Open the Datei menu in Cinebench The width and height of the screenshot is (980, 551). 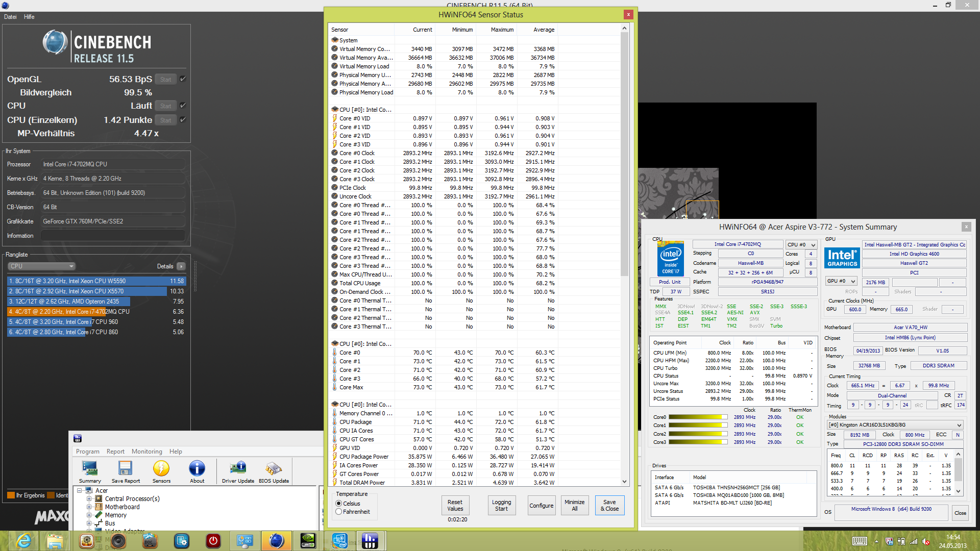pos(10,17)
